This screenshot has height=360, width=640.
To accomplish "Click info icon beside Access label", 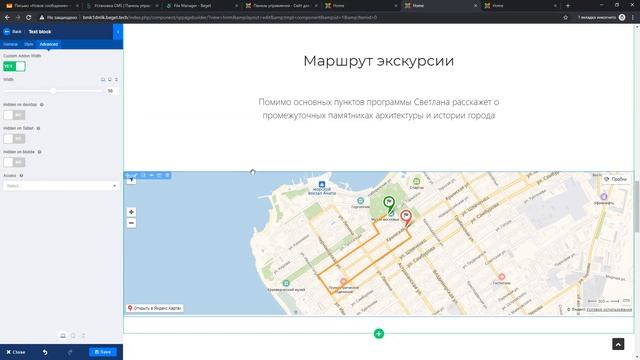I will 21,176.
